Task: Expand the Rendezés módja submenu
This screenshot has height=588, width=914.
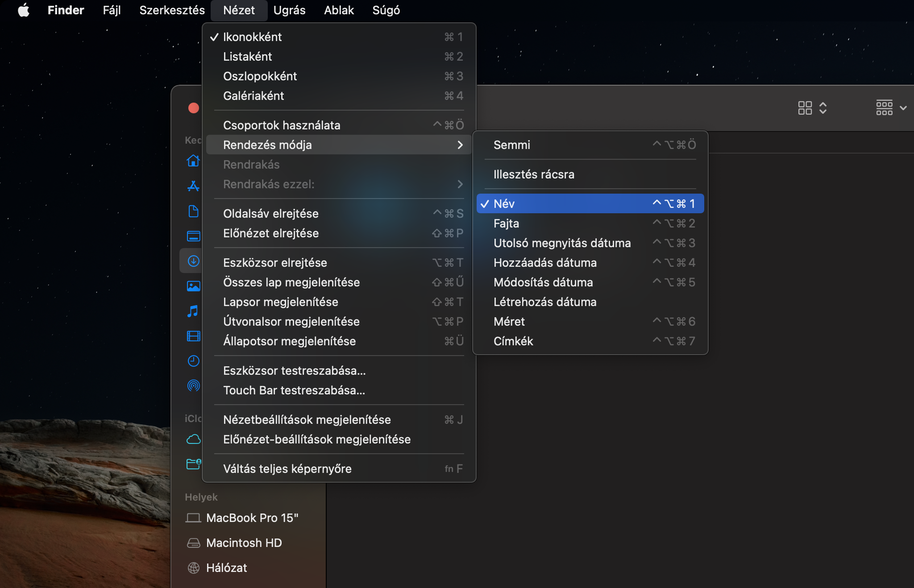Action: 339,145
